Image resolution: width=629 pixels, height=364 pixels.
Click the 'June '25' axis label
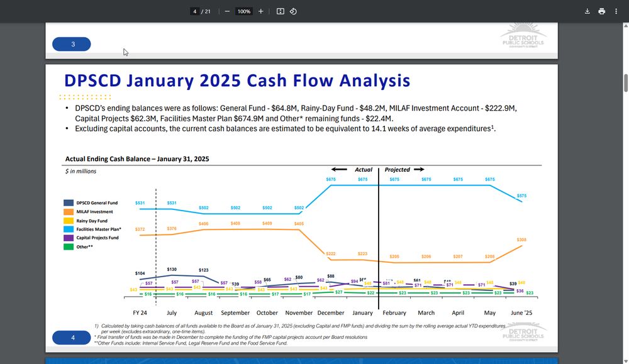(521, 312)
